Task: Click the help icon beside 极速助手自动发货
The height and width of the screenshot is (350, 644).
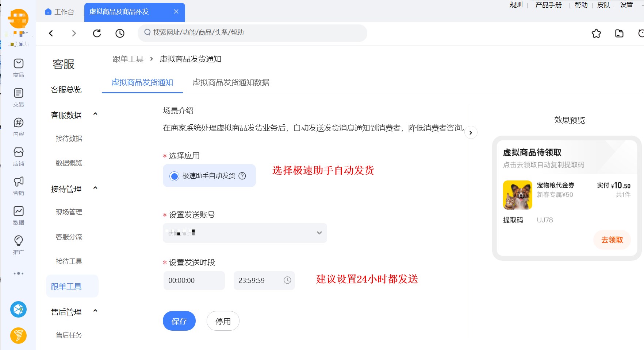Action: click(242, 176)
